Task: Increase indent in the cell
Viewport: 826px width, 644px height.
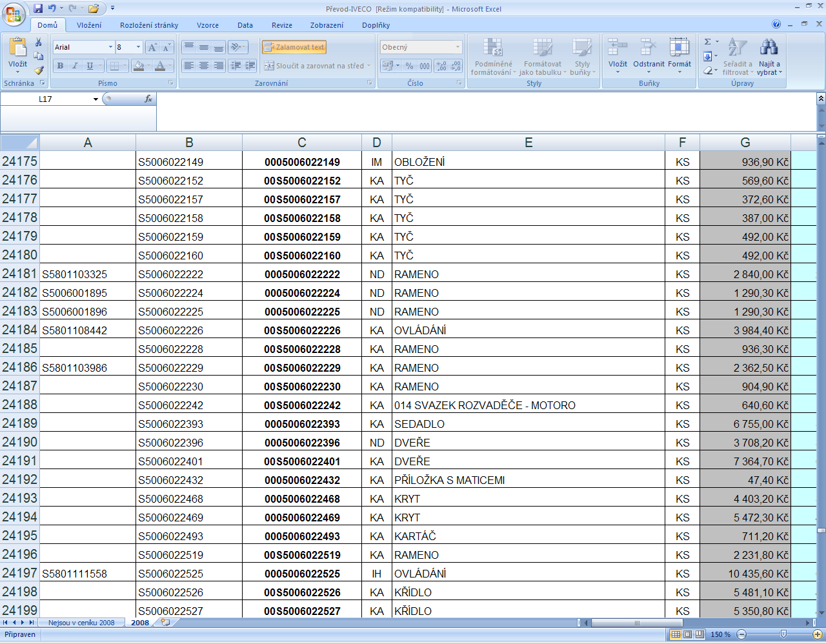Action: click(250, 66)
